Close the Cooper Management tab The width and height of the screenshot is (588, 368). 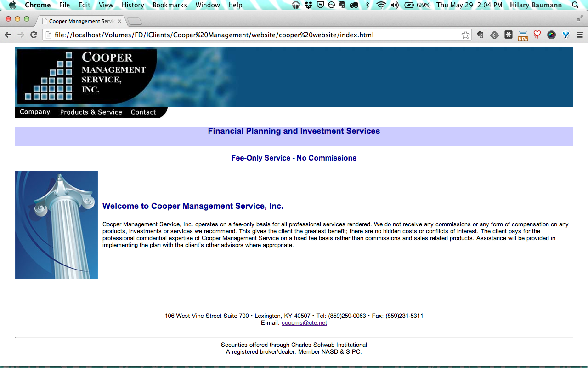click(x=119, y=21)
